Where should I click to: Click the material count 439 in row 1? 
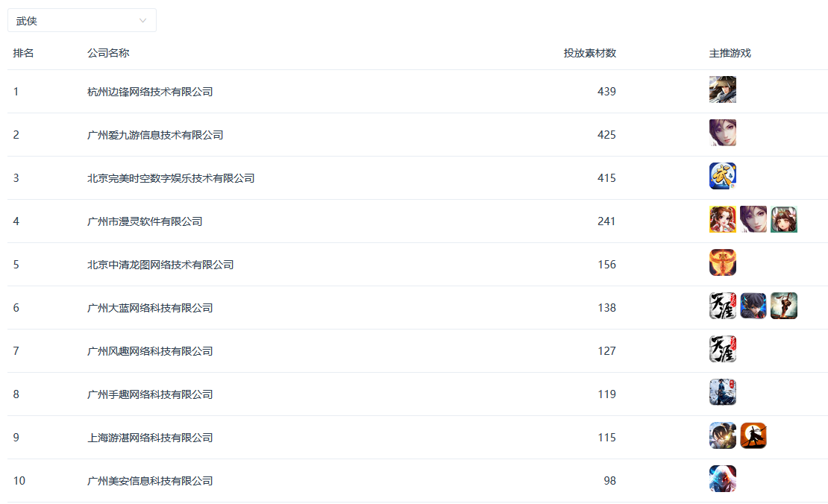(x=606, y=92)
